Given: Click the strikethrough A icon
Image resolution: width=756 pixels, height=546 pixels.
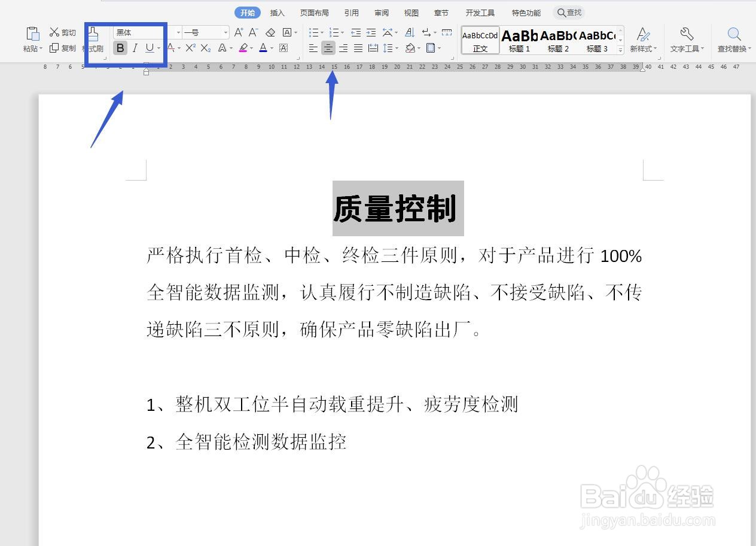Looking at the screenshot, I should 170,48.
